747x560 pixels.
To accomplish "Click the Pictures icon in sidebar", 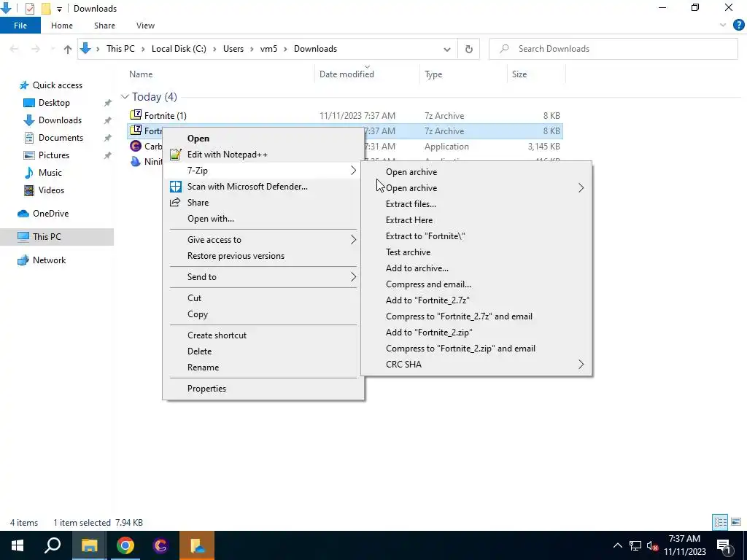I will pyautogui.click(x=29, y=155).
